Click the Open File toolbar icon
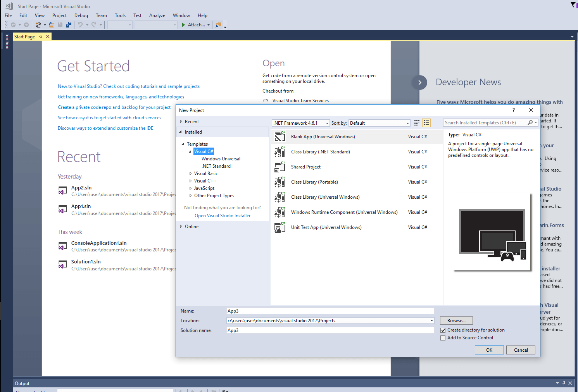578x392 pixels. coord(52,25)
